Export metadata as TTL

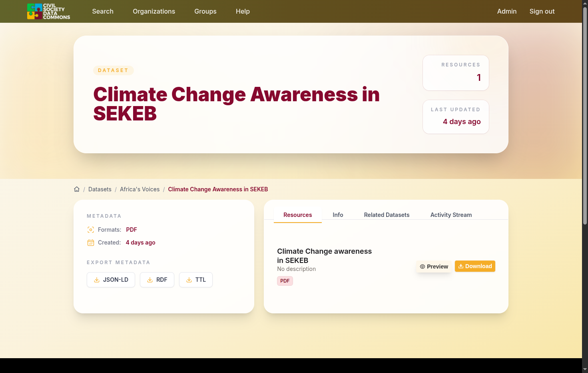[196, 280]
